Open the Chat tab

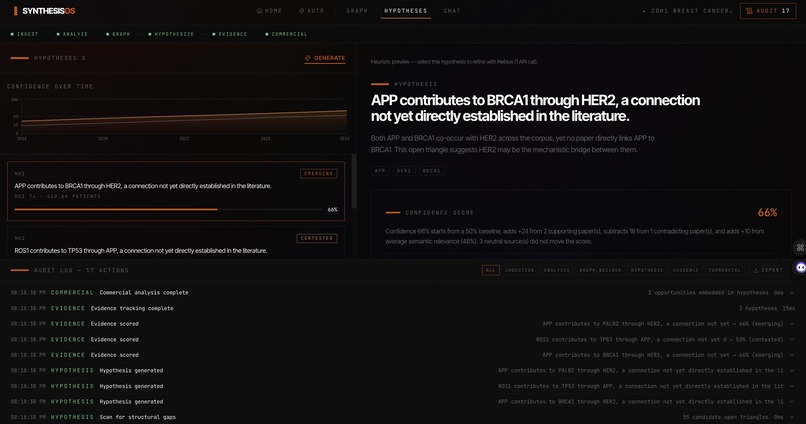tap(452, 11)
